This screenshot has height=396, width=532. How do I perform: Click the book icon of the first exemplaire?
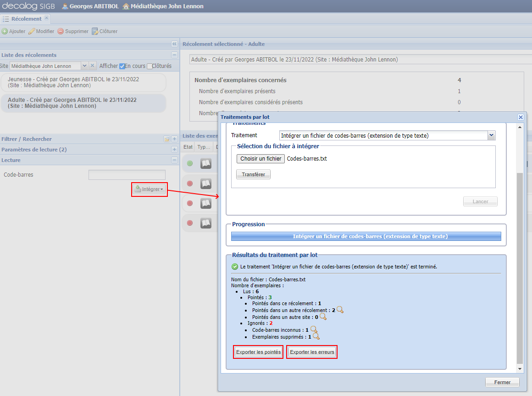[x=206, y=163]
